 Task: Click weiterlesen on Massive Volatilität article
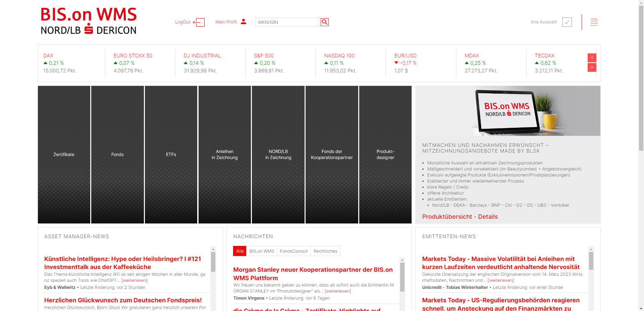(500, 280)
